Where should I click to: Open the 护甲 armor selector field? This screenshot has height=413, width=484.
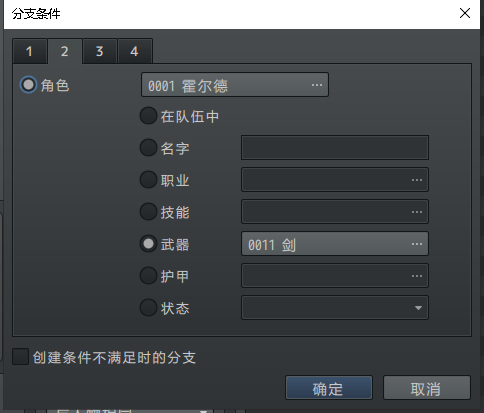[x=335, y=276]
